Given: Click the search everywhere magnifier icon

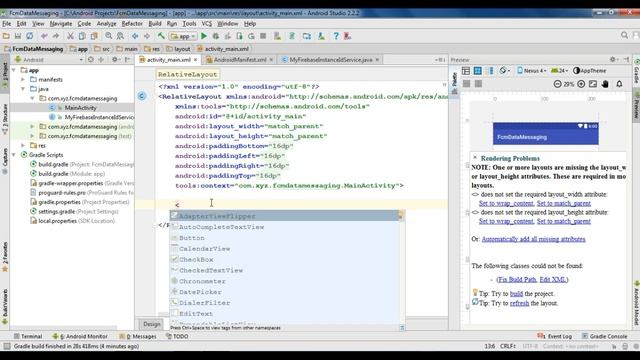Looking at the screenshot, I should pyautogui.click(x=624, y=36).
